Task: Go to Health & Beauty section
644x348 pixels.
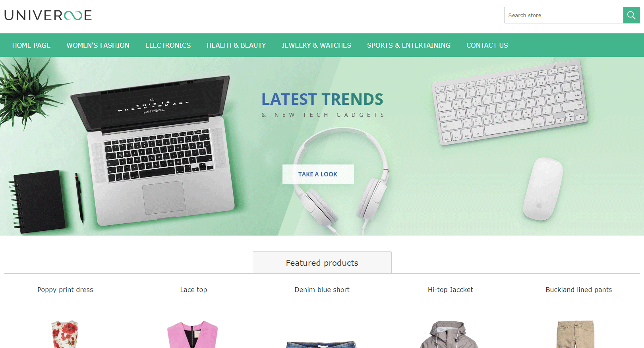Action: coord(236,45)
